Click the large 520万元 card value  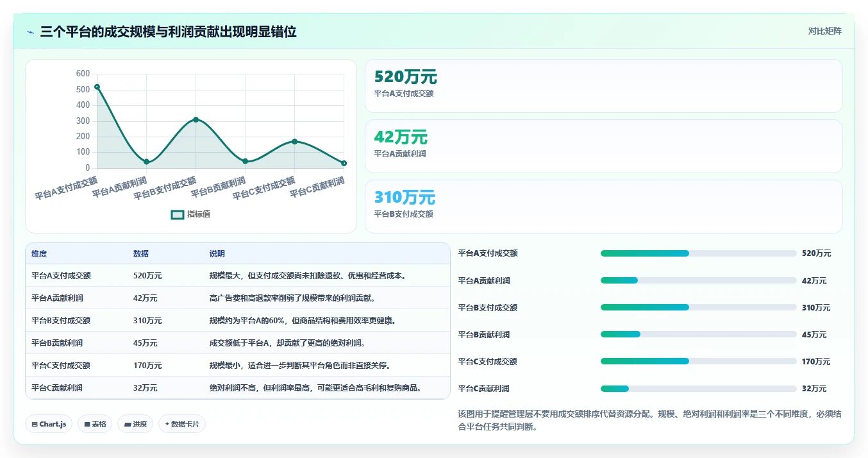pos(406,77)
